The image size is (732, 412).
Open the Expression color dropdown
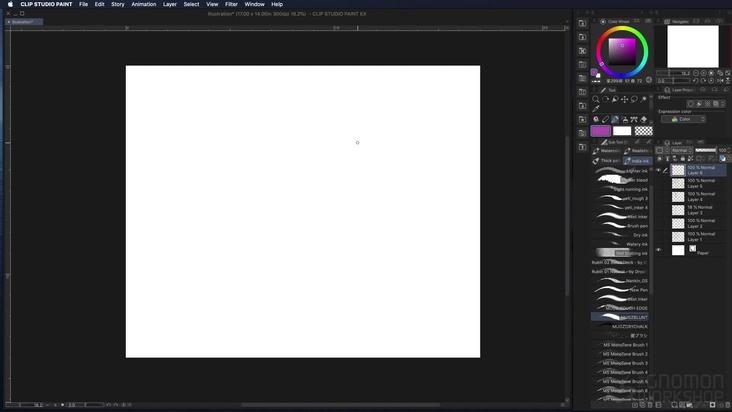(686, 119)
